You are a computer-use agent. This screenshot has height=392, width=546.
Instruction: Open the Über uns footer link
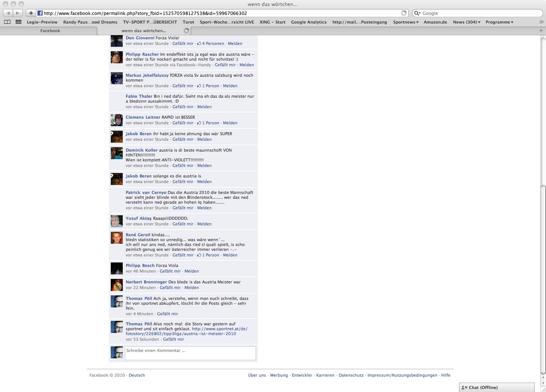[257, 375]
